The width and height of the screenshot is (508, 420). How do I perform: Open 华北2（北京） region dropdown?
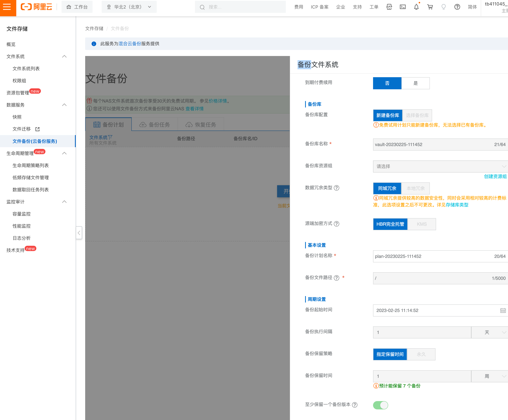pyautogui.click(x=129, y=7)
